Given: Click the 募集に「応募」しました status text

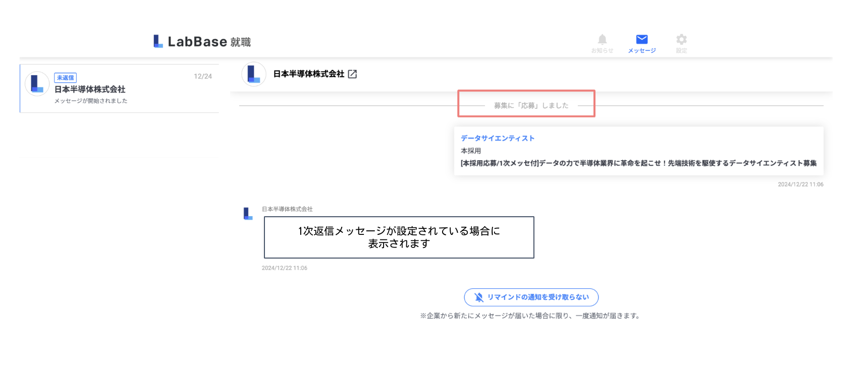Looking at the screenshot, I should click(x=531, y=105).
